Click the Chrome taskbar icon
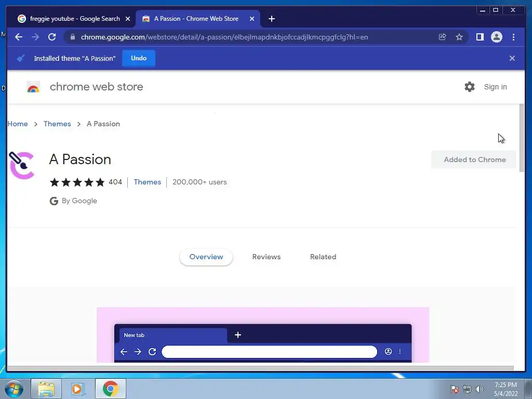Viewport: 532px width, 399px height. [x=110, y=389]
